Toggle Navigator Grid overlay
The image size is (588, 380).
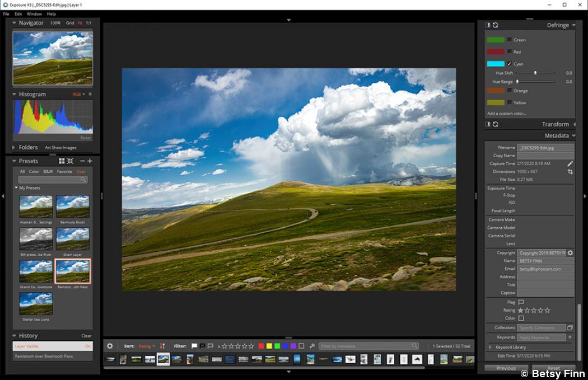[70, 23]
